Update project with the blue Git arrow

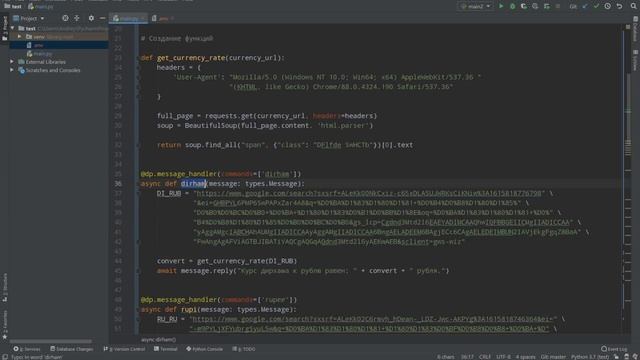(x=585, y=6)
